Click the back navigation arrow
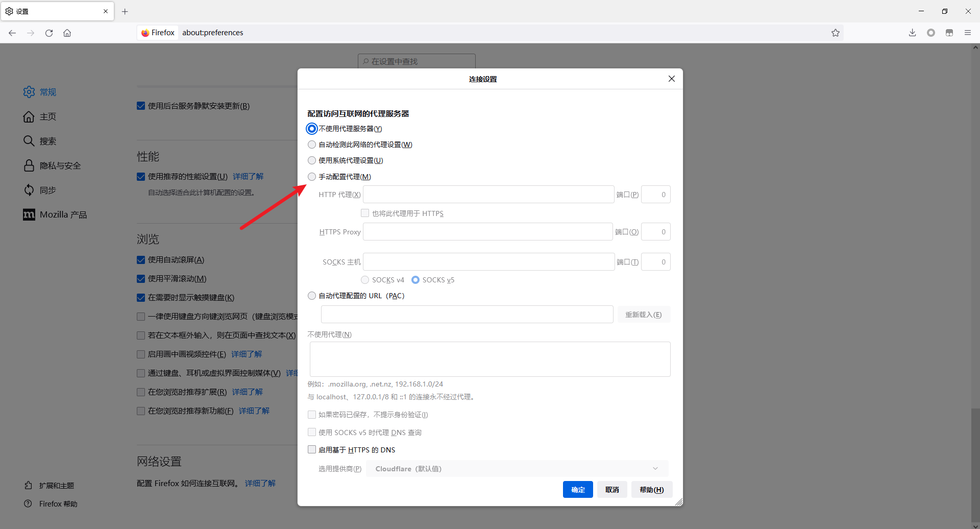Screen dimensions: 980x529 [12, 33]
